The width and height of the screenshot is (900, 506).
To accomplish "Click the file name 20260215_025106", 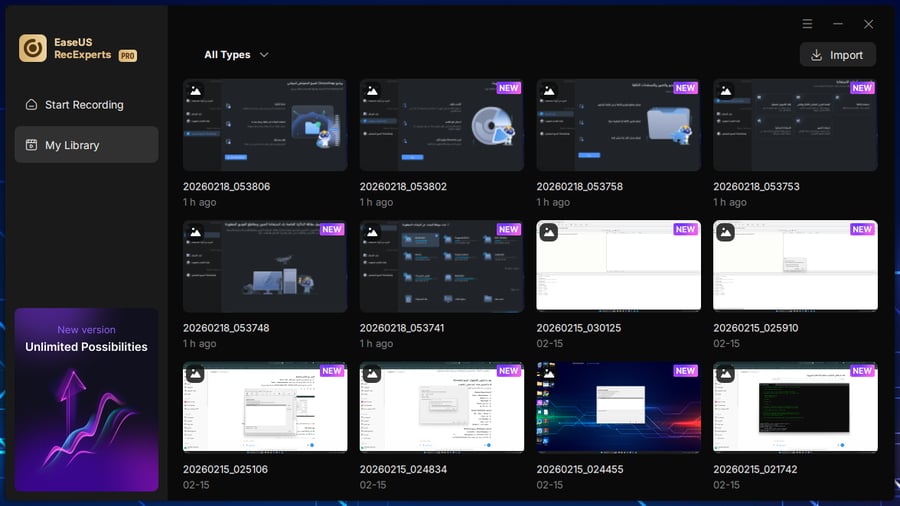I will click(226, 469).
